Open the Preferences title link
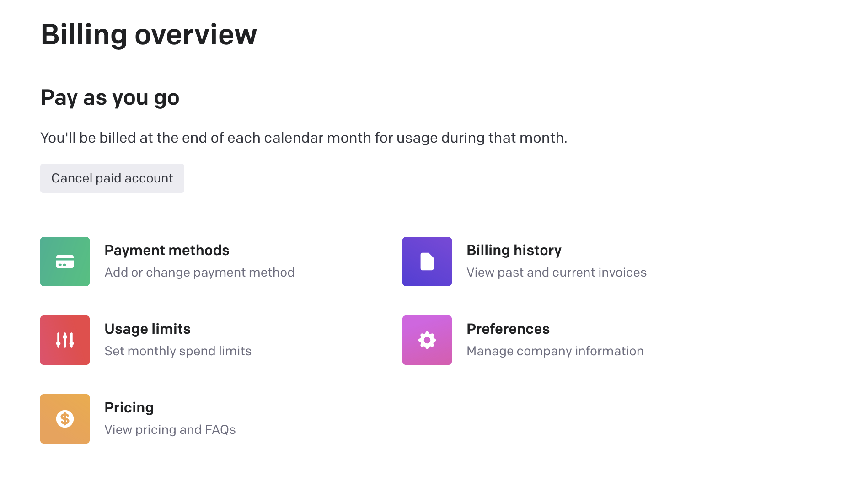This screenshot has height=481, width=868. [508, 329]
